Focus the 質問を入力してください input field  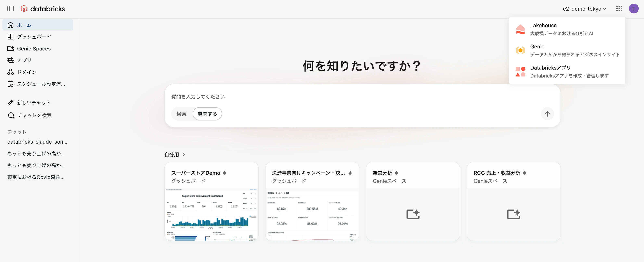coord(362,97)
